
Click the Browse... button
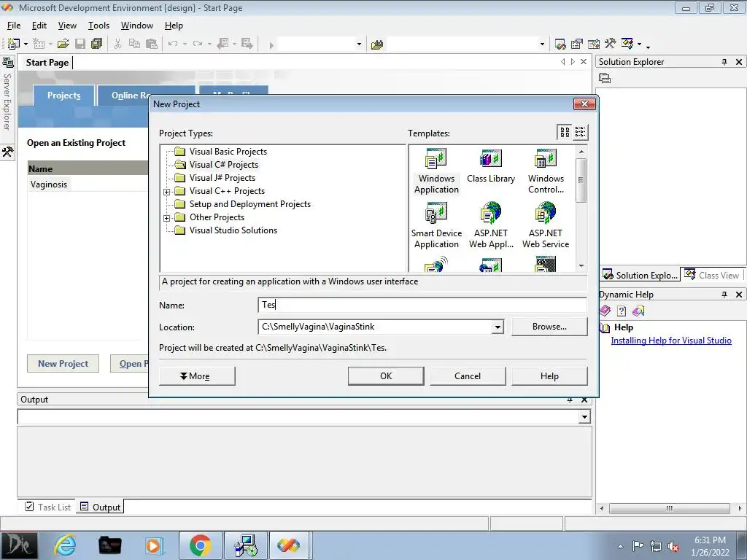549,327
